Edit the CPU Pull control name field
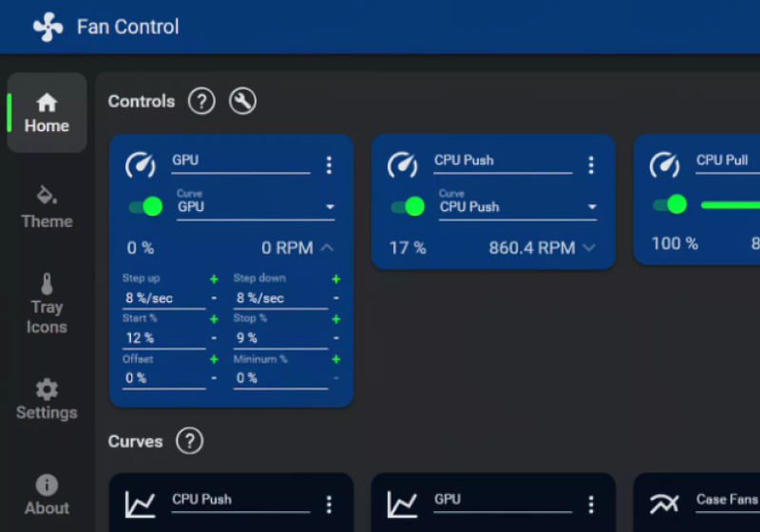 pos(728,162)
